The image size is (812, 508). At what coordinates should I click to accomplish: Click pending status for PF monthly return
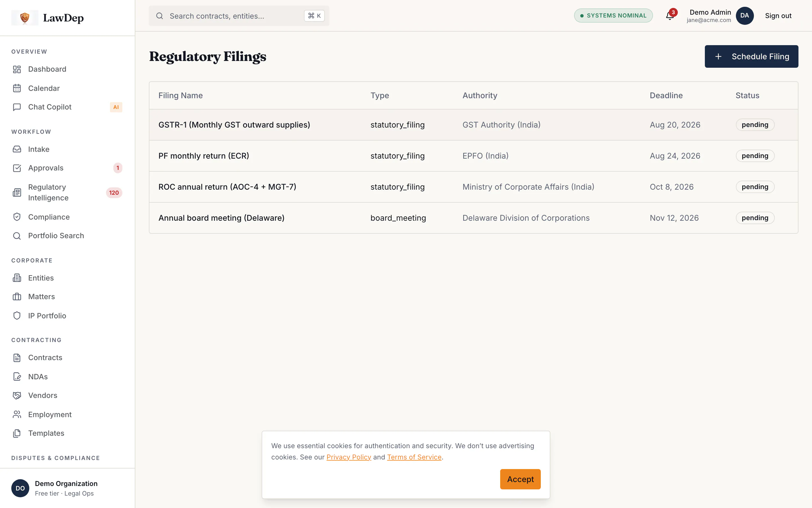755,156
